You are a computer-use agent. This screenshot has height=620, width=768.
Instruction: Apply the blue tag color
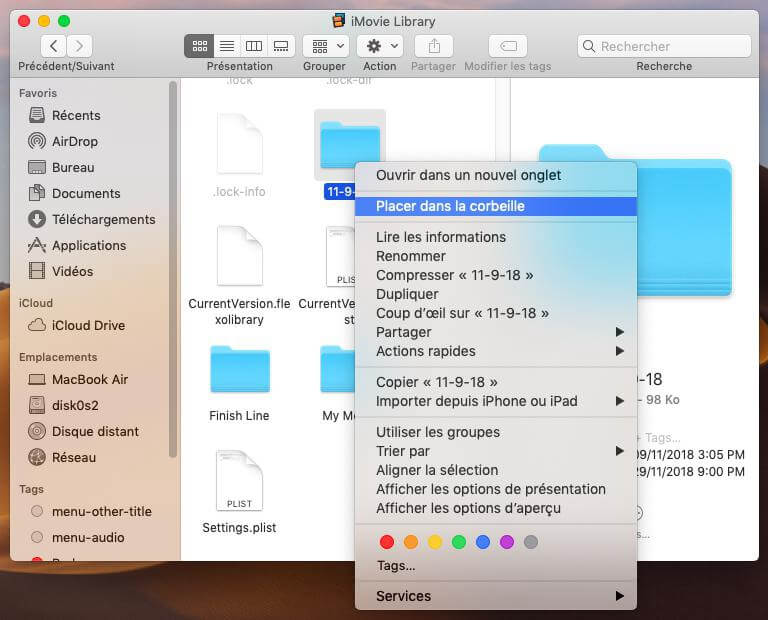coord(483,542)
